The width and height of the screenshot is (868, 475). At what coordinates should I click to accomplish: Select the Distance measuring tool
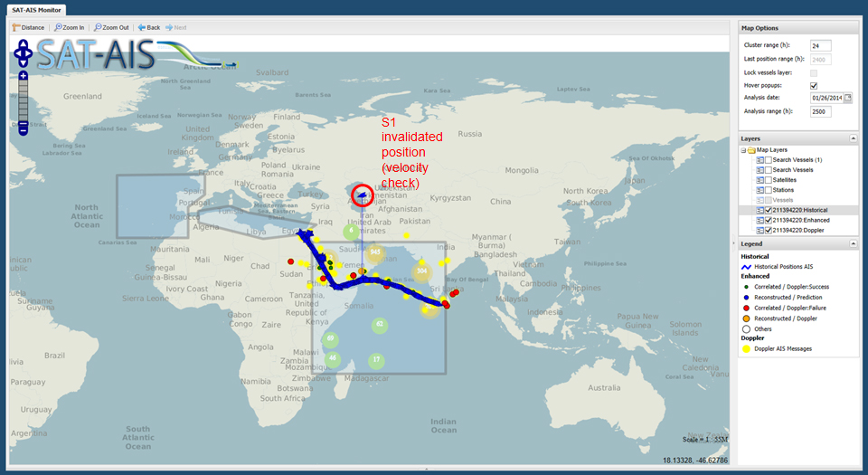(28, 27)
